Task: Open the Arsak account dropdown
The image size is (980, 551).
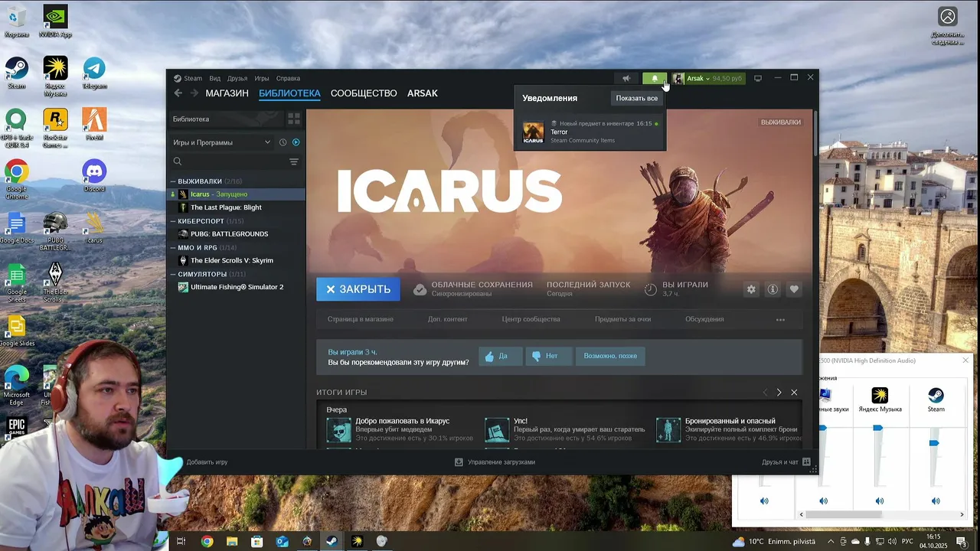Action: point(708,78)
